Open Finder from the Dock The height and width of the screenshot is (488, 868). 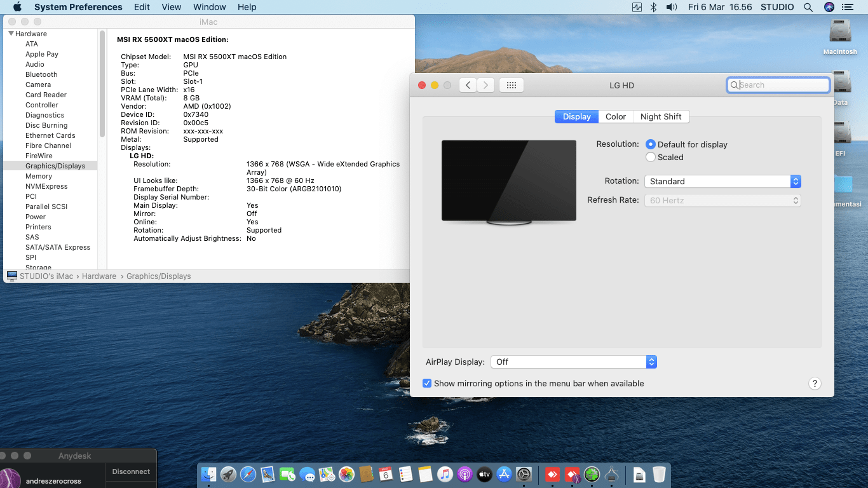208,474
